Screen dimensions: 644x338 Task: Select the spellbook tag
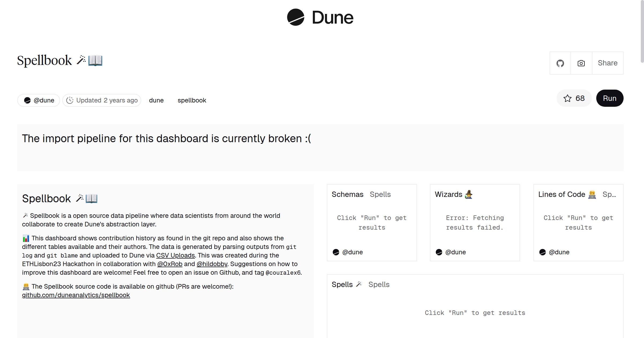(x=192, y=100)
